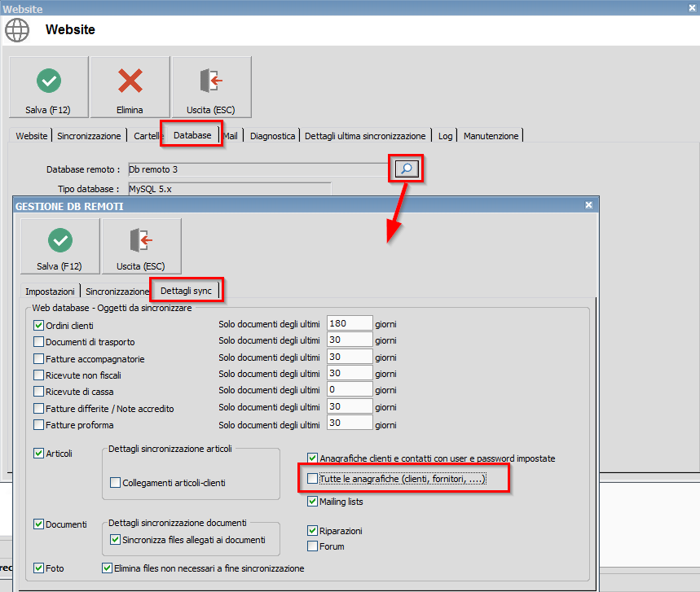Click the Ordini clienti days field (180)
The width and height of the screenshot is (700, 592).
click(x=350, y=323)
